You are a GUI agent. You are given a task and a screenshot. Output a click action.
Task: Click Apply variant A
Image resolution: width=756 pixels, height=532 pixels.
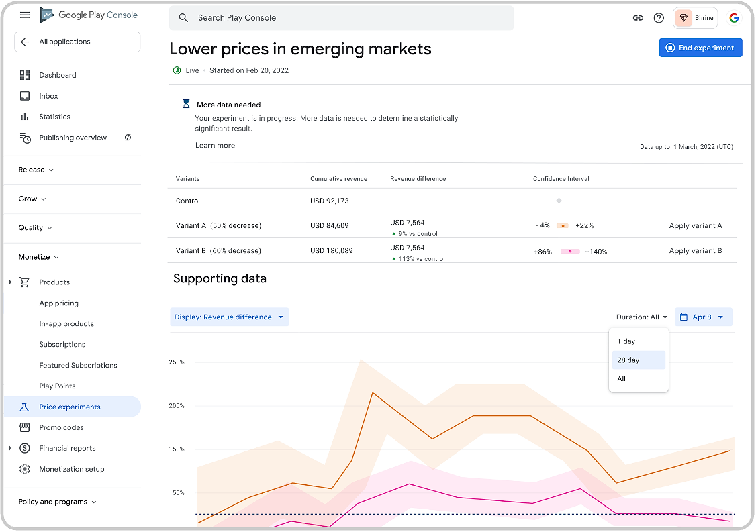click(x=696, y=226)
